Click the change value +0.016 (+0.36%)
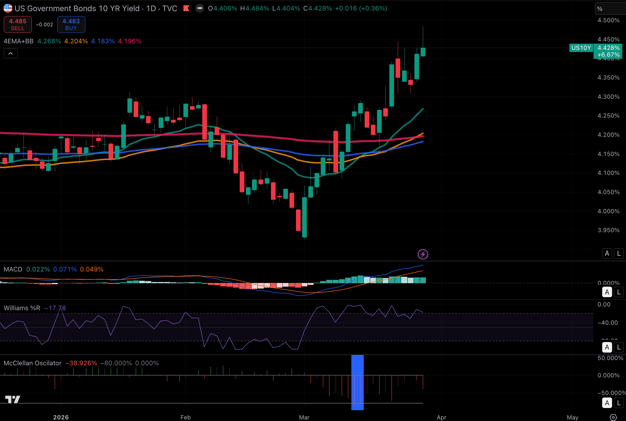 (361, 8)
